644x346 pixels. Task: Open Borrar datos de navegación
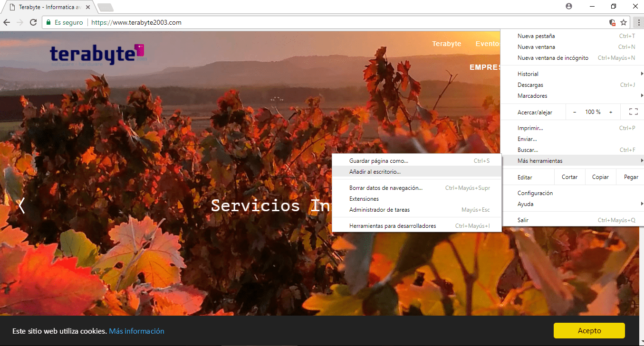[385, 188]
